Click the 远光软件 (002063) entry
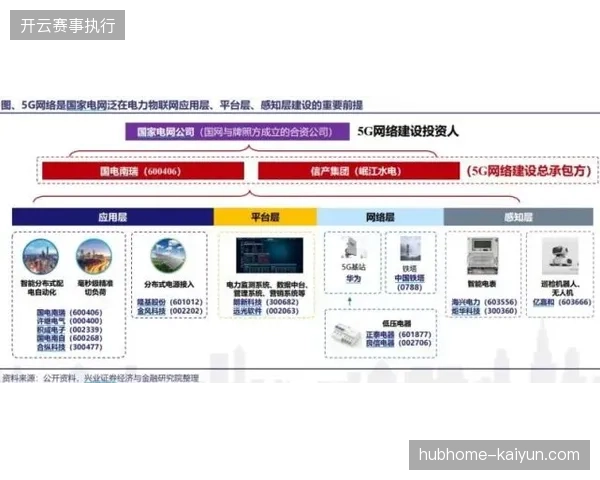 [x=266, y=311]
